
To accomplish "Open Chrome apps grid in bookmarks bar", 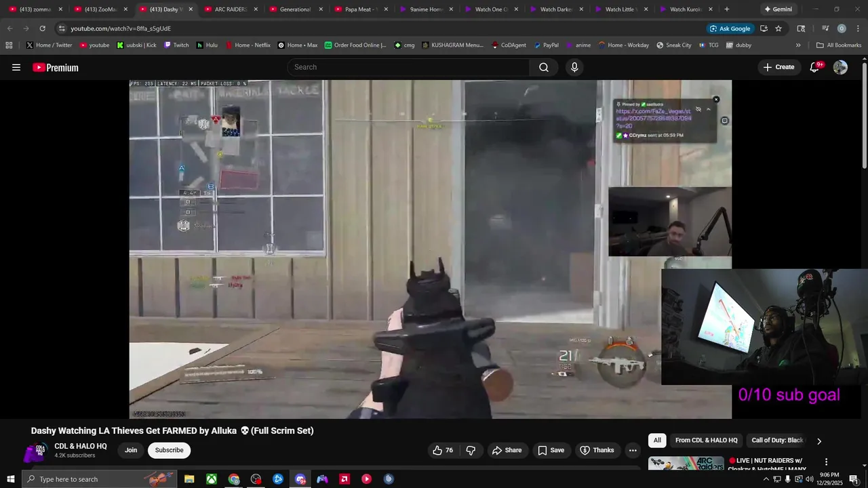I will [9, 45].
